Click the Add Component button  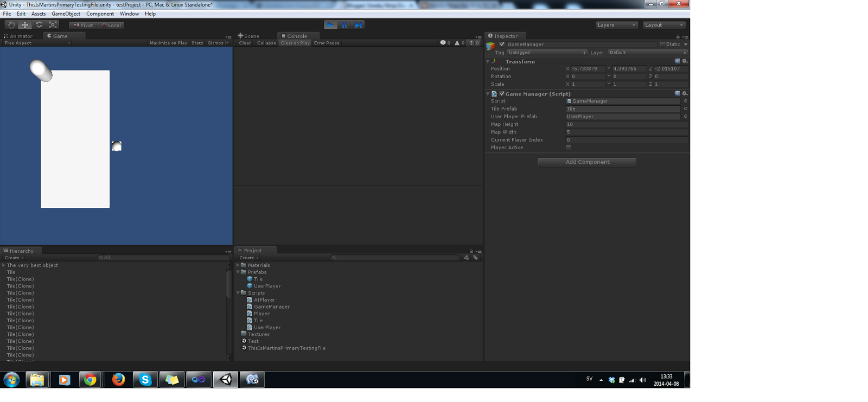click(587, 162)
